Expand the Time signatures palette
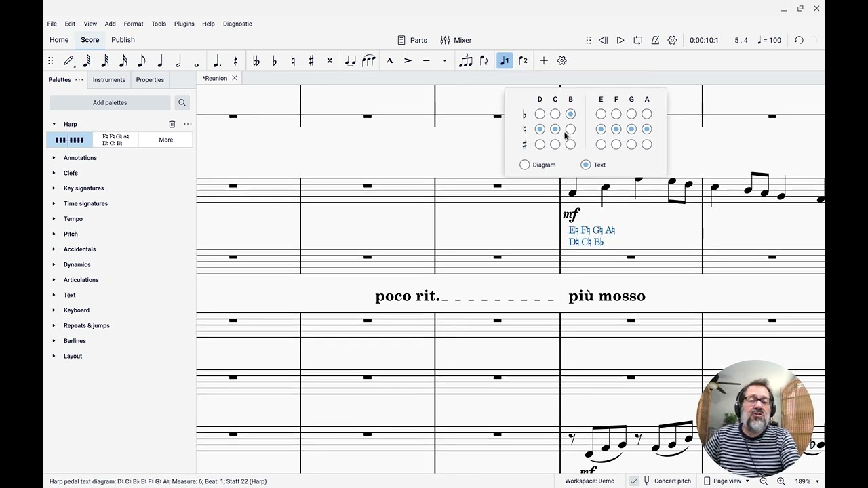 tap(54, 203)
